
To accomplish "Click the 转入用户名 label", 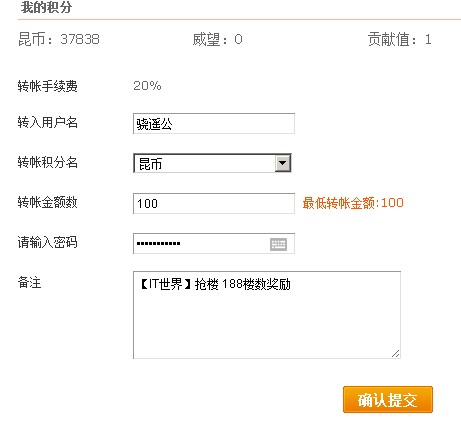I will [47, 122].
